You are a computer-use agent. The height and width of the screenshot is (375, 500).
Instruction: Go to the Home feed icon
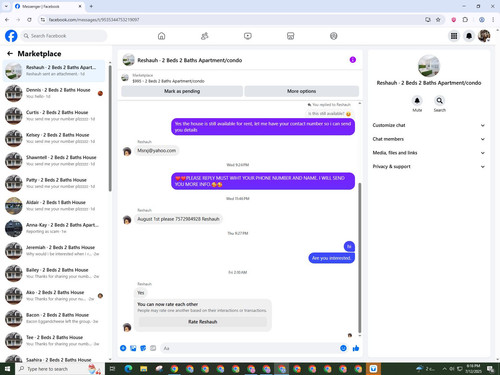[x=161, y=36]
